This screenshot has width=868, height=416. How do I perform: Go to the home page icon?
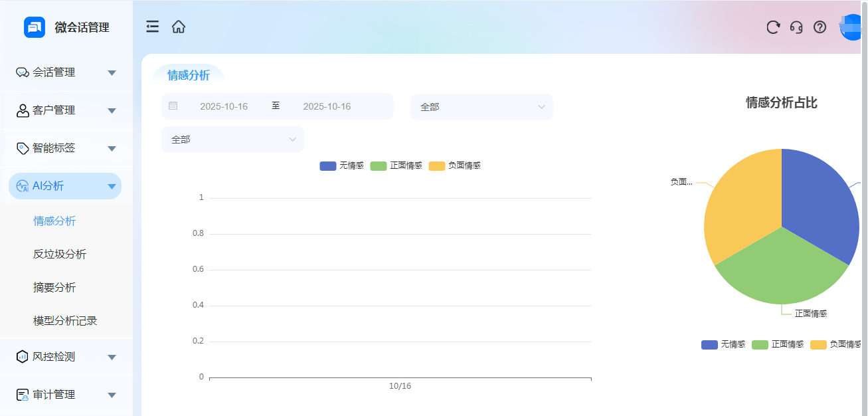pos(179,27)
